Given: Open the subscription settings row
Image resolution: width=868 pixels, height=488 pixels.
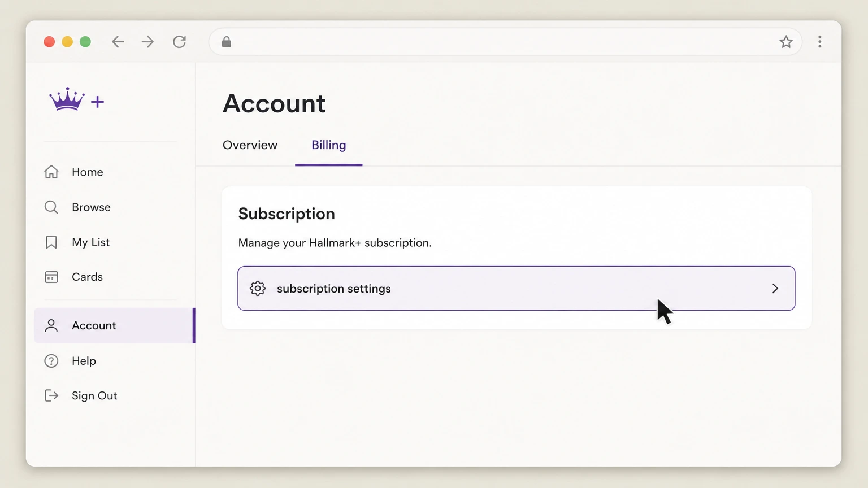Looking at the screenshot, I should click(x=517, y=289).
